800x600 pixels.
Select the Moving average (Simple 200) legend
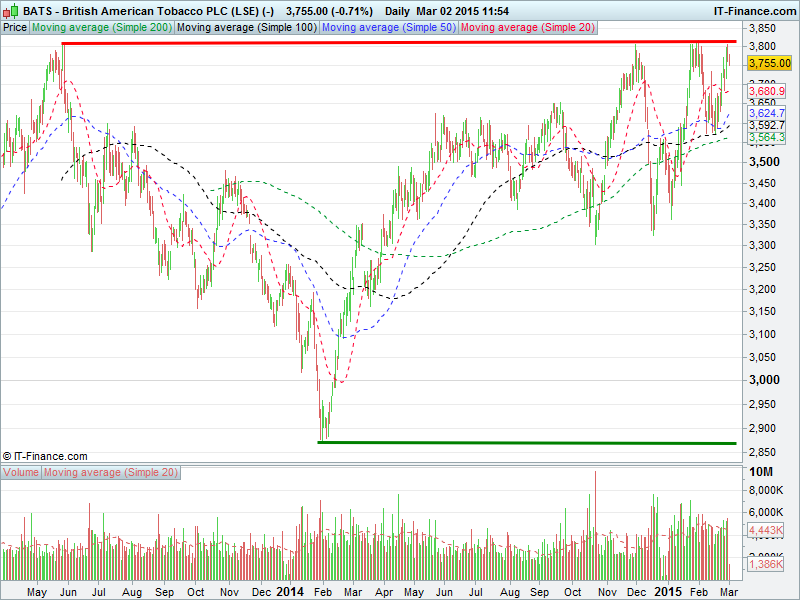click(102, 28)
